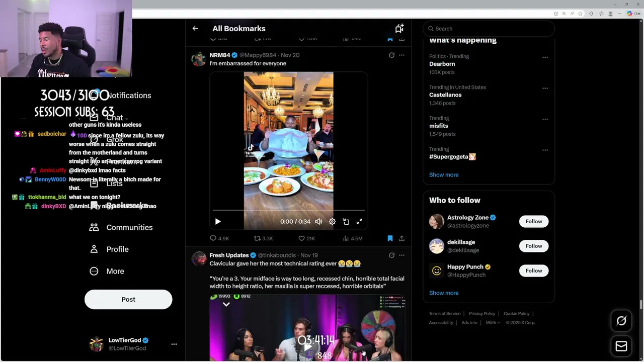Open Grok explain icon on Fresh Updates post
This screenshot has height=362, width=644.
(391, 255)
